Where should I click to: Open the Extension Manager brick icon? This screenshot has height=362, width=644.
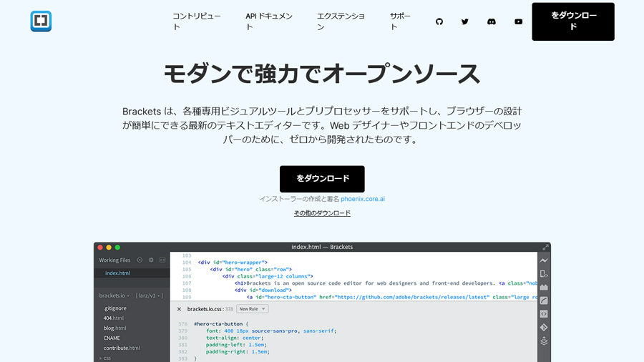click(544, 288)
